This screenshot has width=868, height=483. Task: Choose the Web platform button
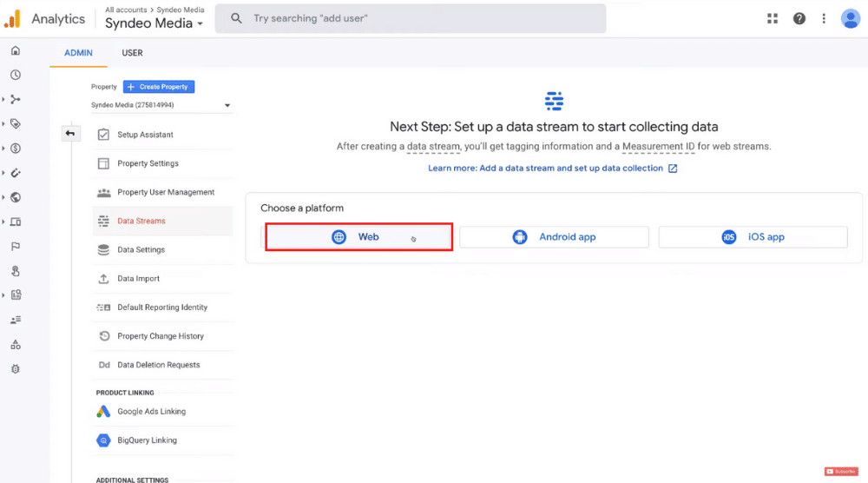358,237
